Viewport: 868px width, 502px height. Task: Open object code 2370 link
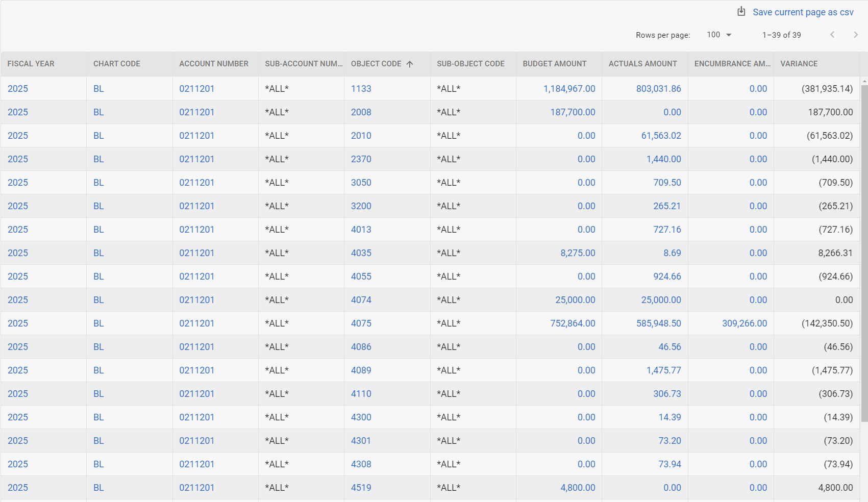click(361, 159)
